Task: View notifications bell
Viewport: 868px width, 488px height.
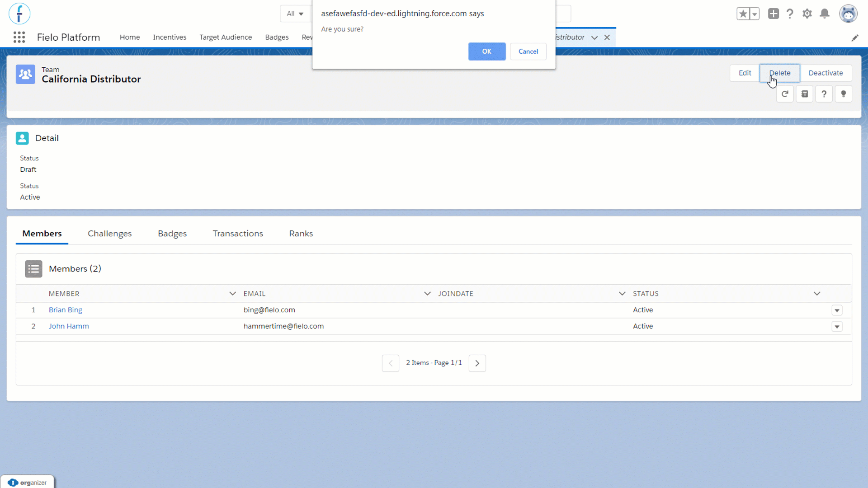Action: click(x=825, y=14)
